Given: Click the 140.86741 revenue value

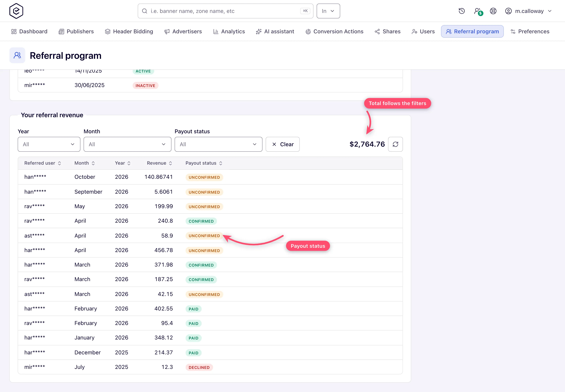Looking at the screenshot, I should (x=159, y=177).
